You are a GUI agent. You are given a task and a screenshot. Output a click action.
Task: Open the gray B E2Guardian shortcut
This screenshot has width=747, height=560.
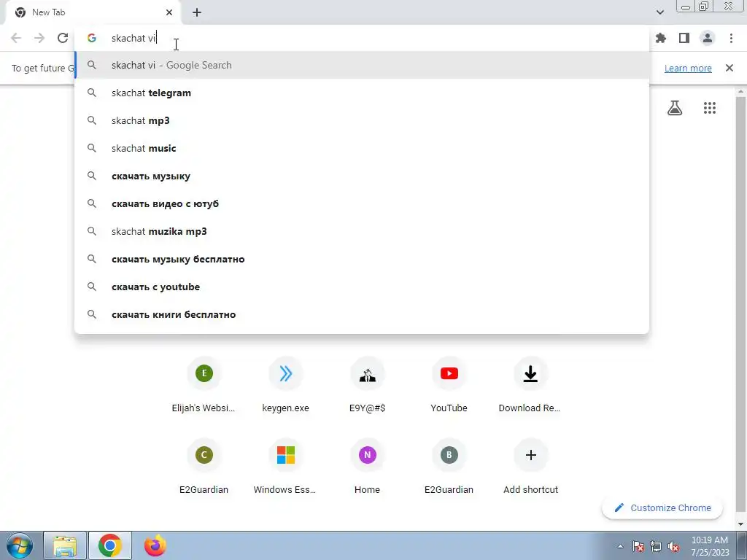coord(449,467)
